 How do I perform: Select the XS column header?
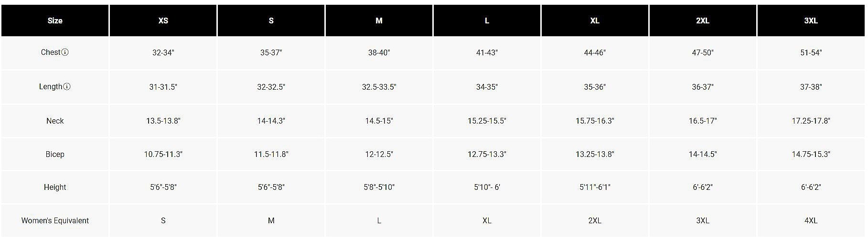pos(163,21)
